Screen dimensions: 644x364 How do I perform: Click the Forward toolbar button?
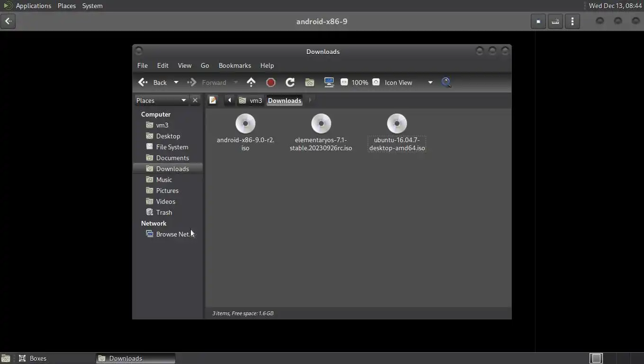pos(207,82)
